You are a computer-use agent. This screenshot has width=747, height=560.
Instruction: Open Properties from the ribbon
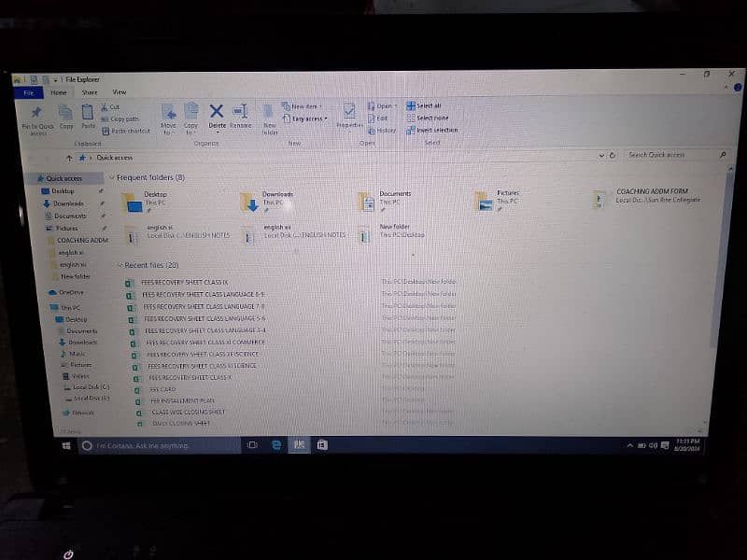(349, 115)
